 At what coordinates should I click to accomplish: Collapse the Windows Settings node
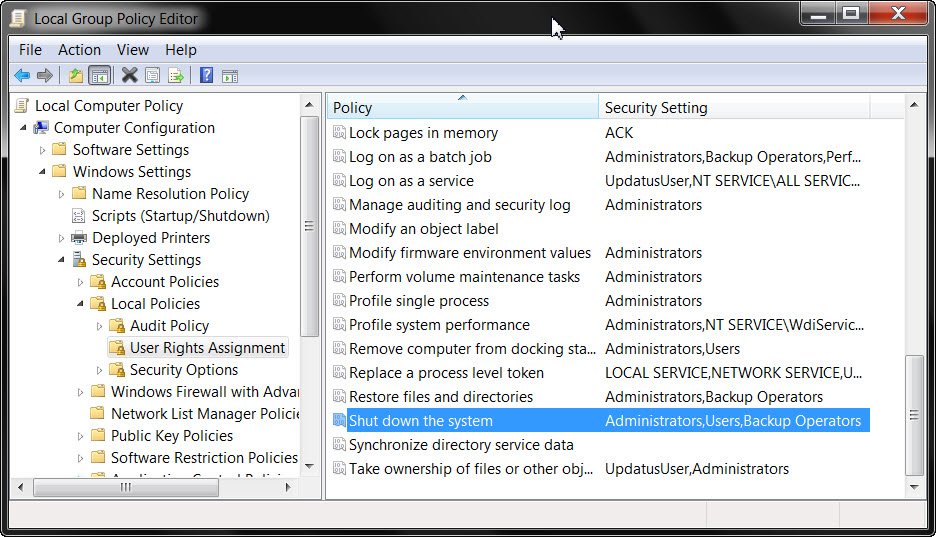click(42, 172)
